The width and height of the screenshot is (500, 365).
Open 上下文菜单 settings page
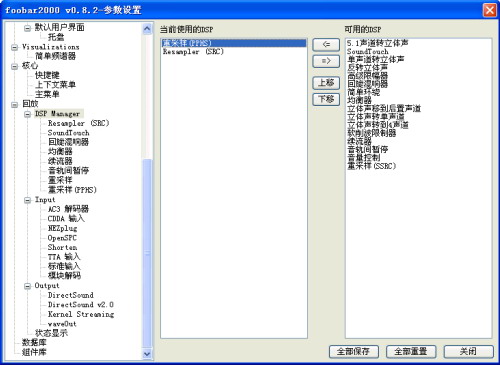[55, 85]
